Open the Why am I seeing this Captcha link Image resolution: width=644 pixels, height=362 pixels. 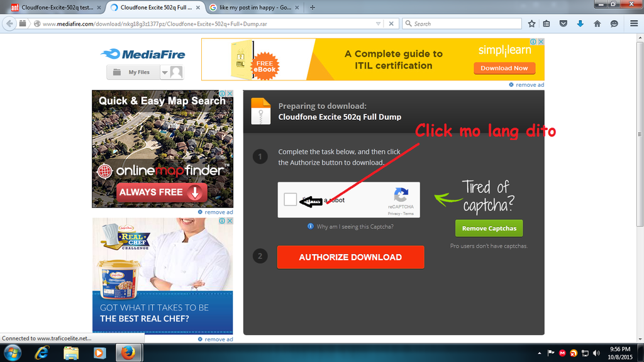(x=355, y=226)
